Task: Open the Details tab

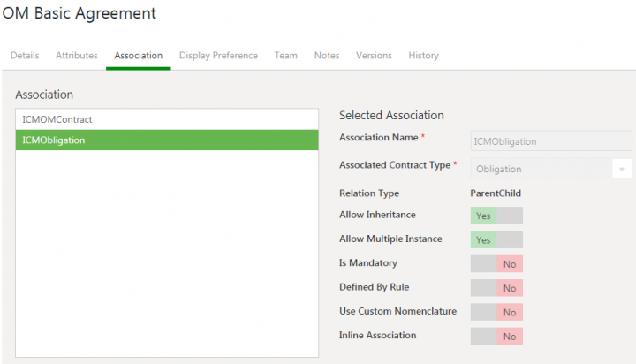Action: pyautogui.click(x=25, y=55)
